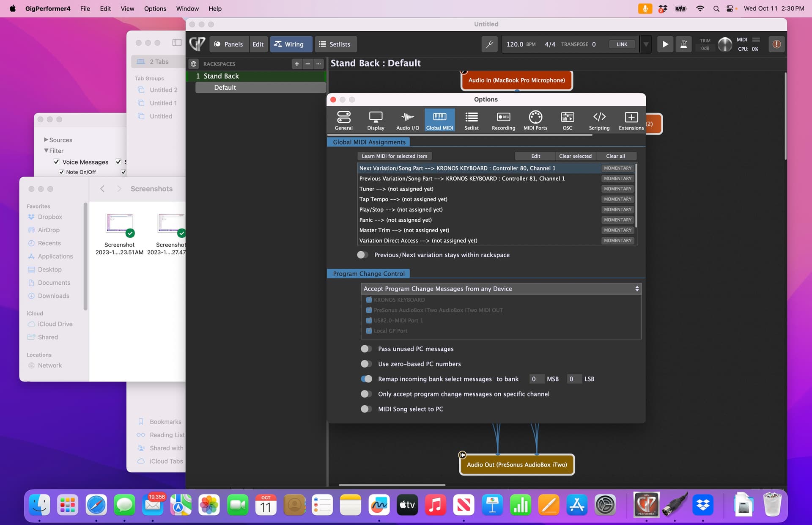The height and width of the screenshot is (525, 812).
Task: Open the Display options tab
Action: point(376,120)
